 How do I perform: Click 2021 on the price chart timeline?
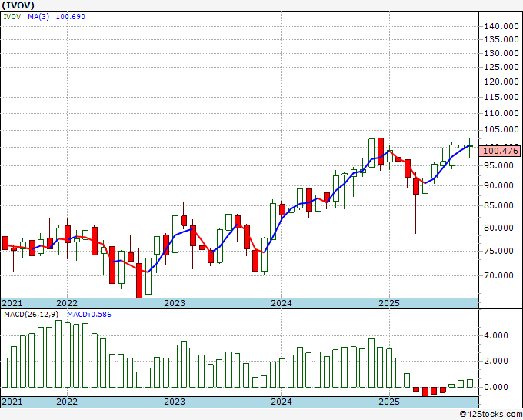click(x=12, y=303)
